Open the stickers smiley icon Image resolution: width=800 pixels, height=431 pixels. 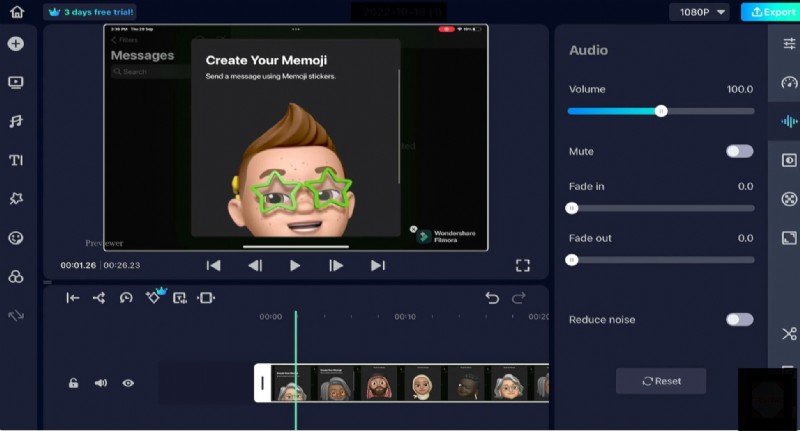[x=16, y=238]
